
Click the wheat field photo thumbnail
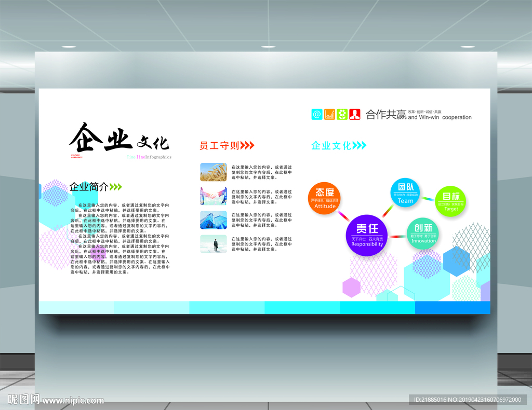click(x=213, y=171)
